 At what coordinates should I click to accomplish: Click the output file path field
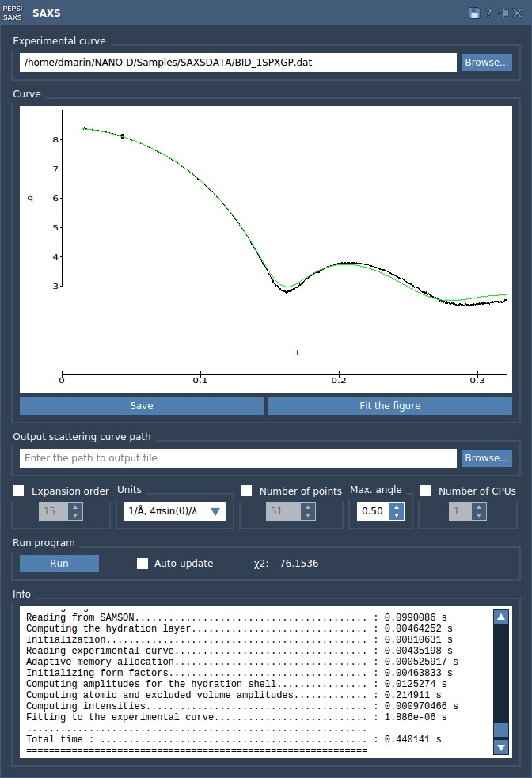(x=237, y=458)
